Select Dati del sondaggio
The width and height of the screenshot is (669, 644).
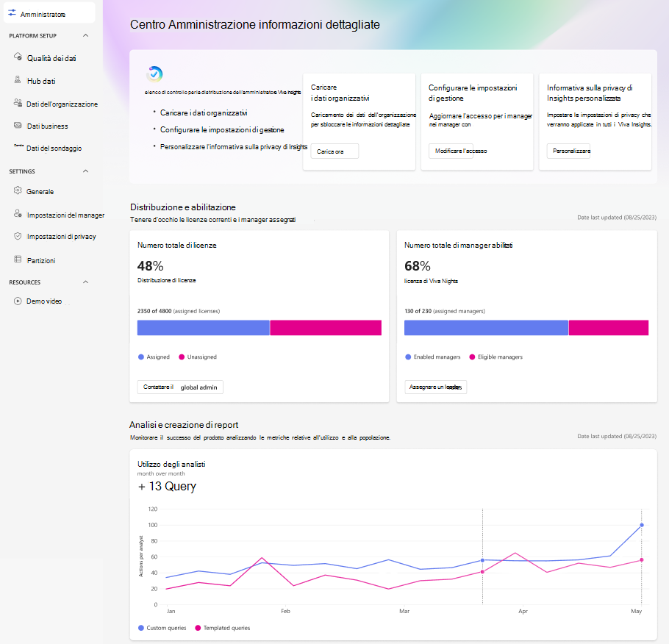tap(54, 149)
